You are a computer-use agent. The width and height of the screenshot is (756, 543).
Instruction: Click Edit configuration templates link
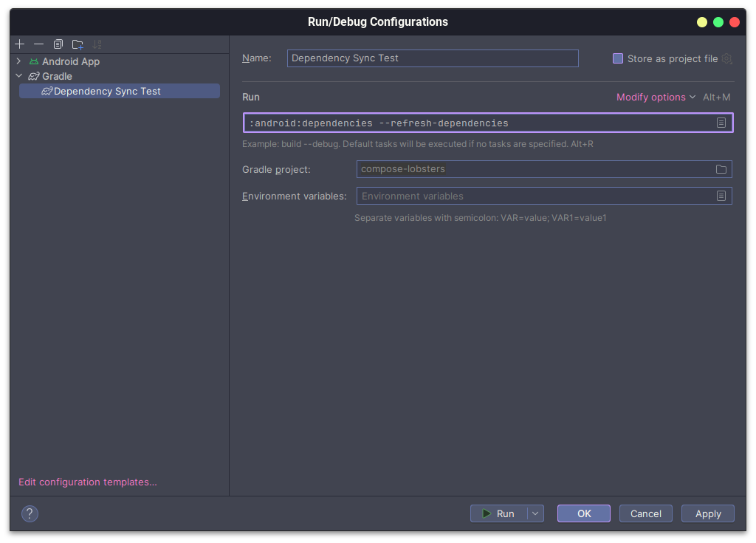pos(88,482)
